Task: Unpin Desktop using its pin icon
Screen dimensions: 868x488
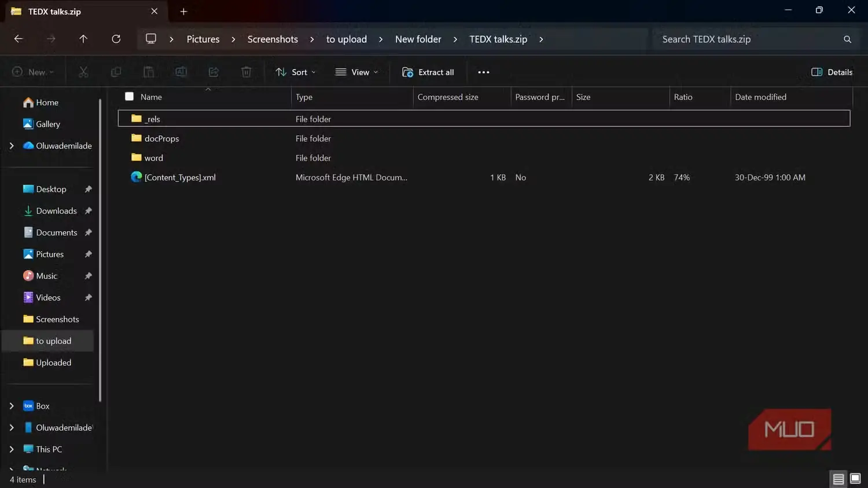Action: point(88,189)
